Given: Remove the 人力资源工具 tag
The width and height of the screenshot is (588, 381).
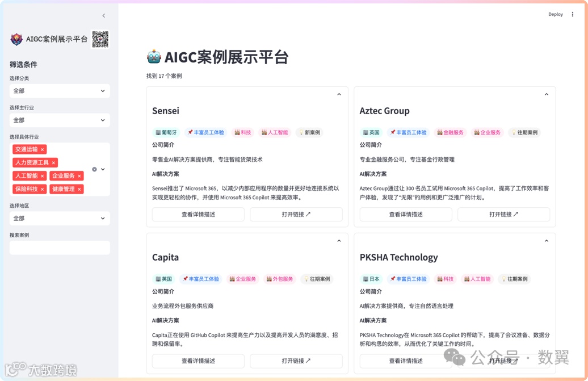Looking at the screenshot, I should 53,162.
